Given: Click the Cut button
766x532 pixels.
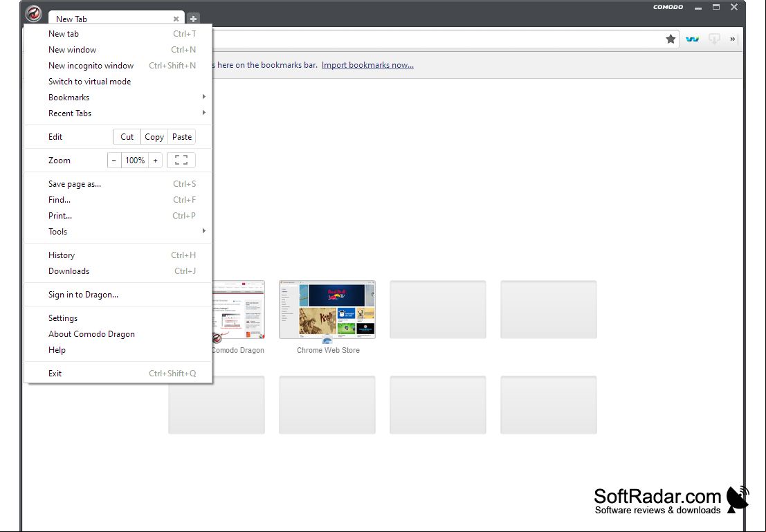Looking at the screenshot, I should (127, 137).
